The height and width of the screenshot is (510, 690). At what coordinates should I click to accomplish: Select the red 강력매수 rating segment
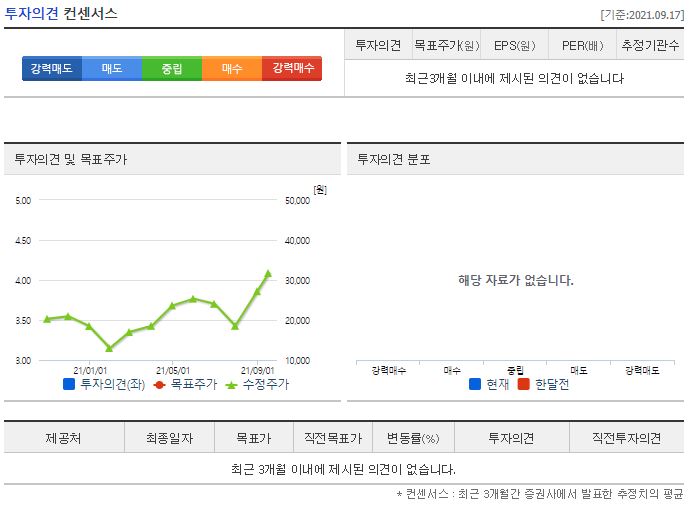point(292,68)
